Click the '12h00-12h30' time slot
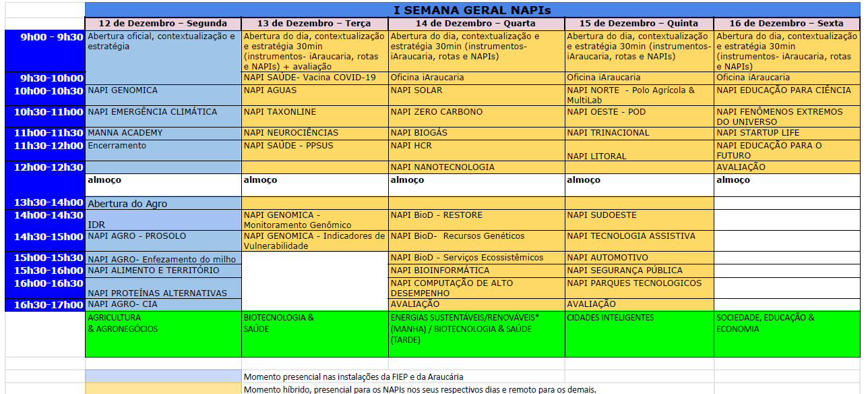This screenshot has width=868, height=394. [x=44, y=167]
